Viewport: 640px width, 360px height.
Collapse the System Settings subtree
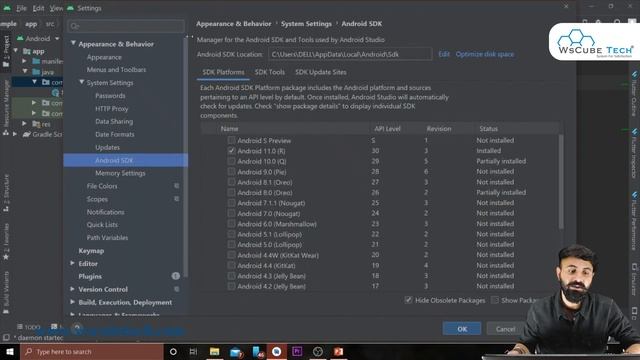click(x=82, y=82)
